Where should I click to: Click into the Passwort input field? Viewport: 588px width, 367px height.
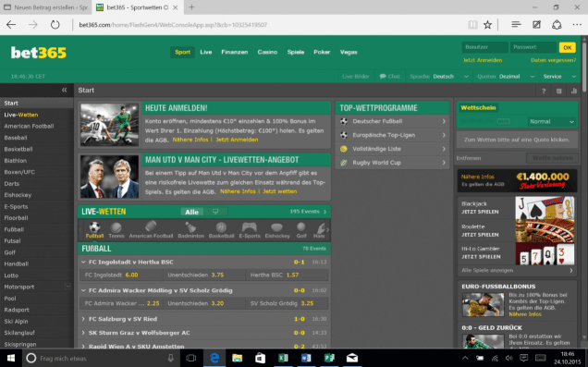pyautogui.click(x=533, y=47)
